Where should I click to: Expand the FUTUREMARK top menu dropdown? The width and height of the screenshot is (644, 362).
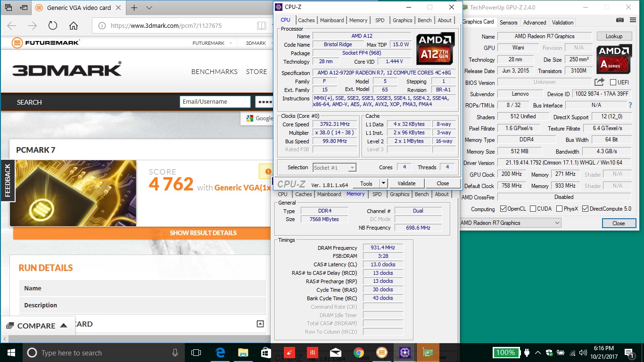click(x=231, y=43)
